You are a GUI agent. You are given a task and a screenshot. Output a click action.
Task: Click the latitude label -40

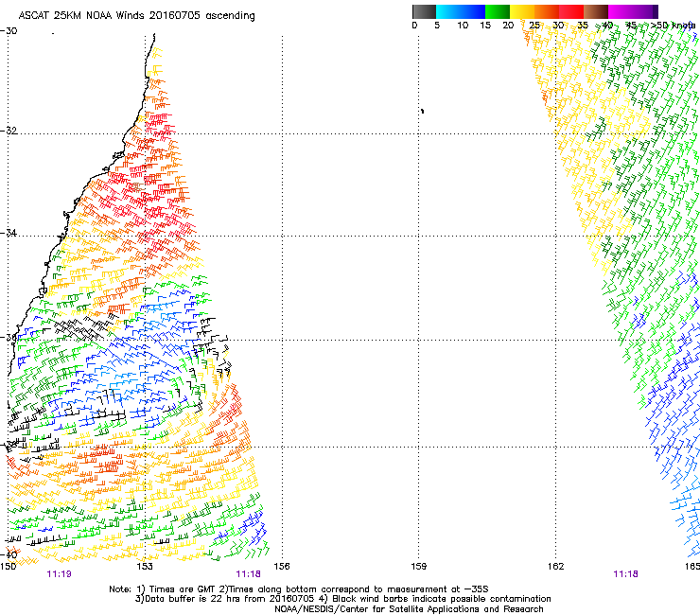(x=9, y=554)
